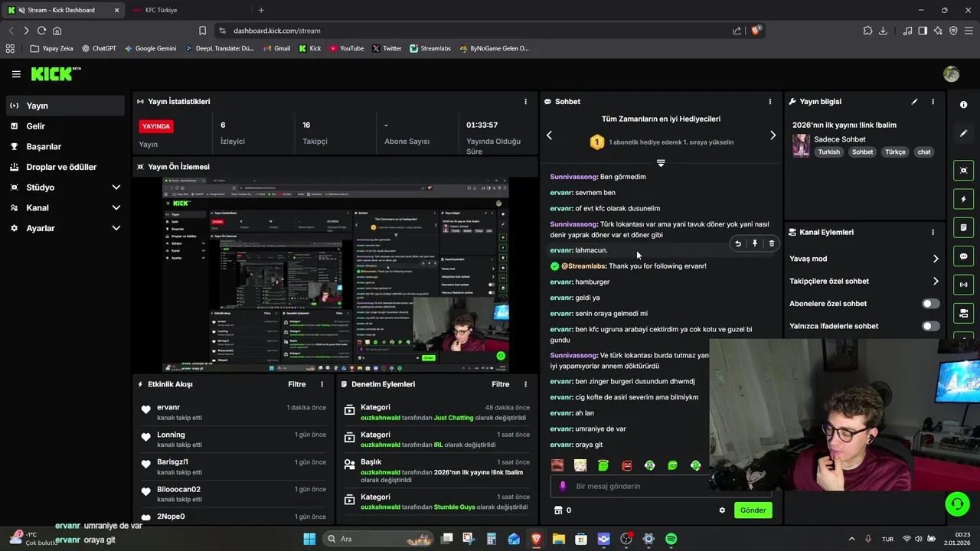Open the Takipçilere özel sohbet options arrow
This screenshot has width=980, height=551.
coord(935,281)
